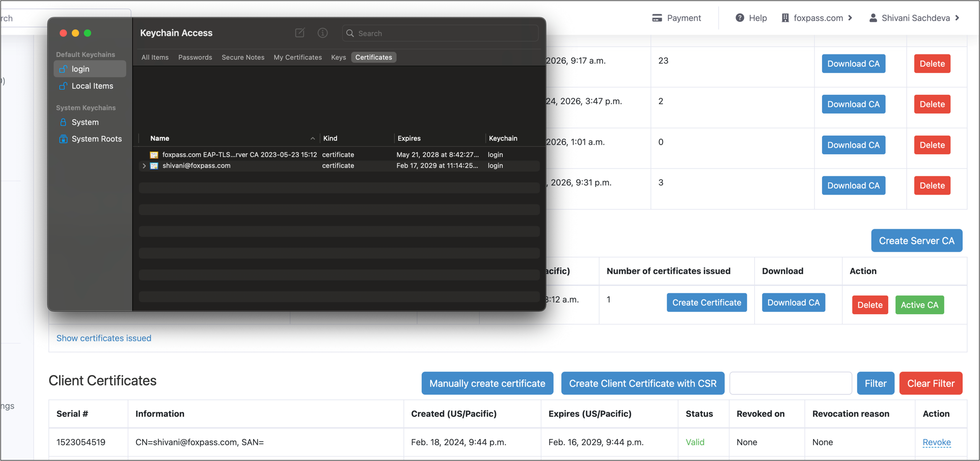Screen dimensions: 980x461
Task: Click the foxpass.com EAP-TLS certificate icon
Action: (x=154, y=154)
